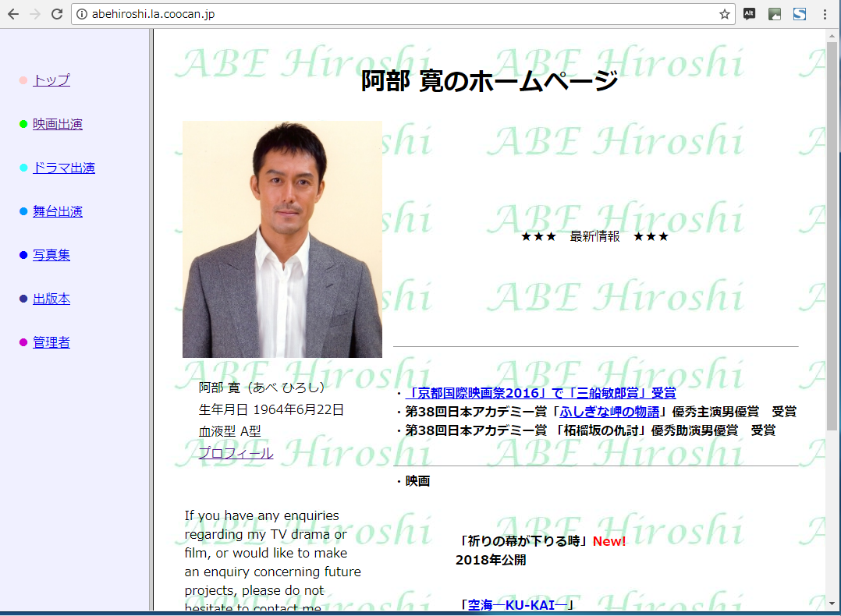This screenshot has height=616, width=841.
Task: Open the トップ sidebar link
Action: [51, 80]
